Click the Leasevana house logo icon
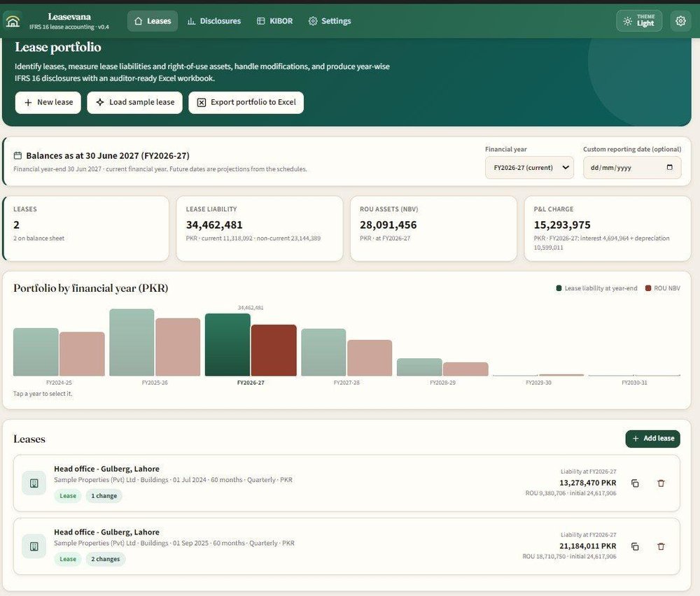 [x=13, y=21]
